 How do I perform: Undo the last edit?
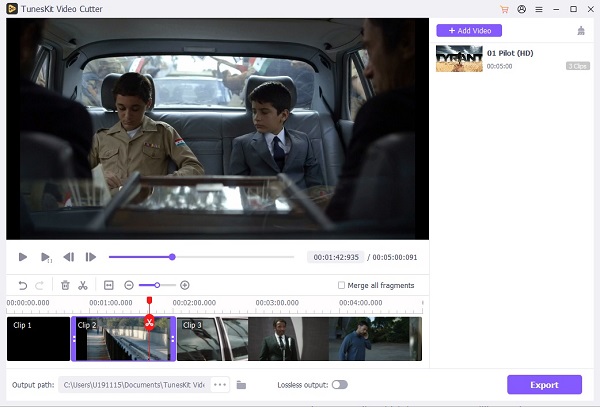(x=23, y=285)
